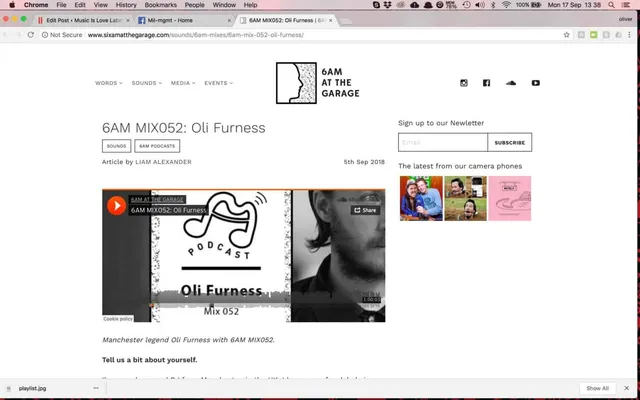
Task: Open the YouTube social icon
Action: tap(536, 83)
